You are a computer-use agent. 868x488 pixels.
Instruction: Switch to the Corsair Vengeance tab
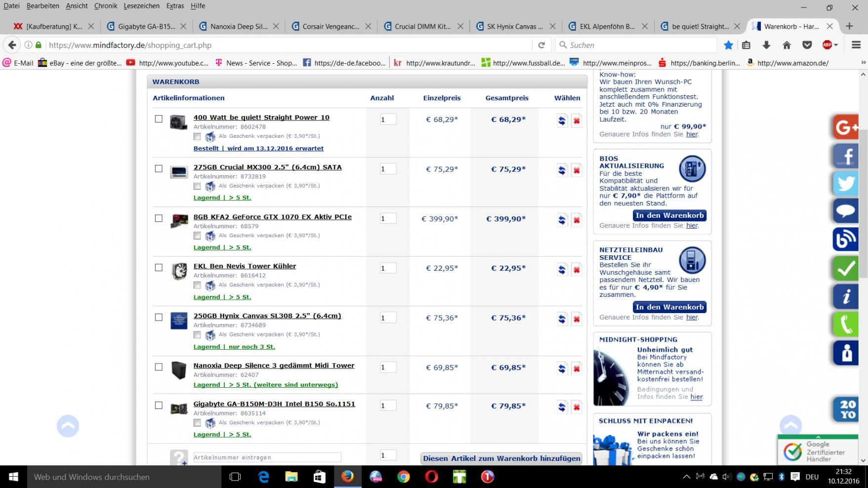(x=331, y=26)
